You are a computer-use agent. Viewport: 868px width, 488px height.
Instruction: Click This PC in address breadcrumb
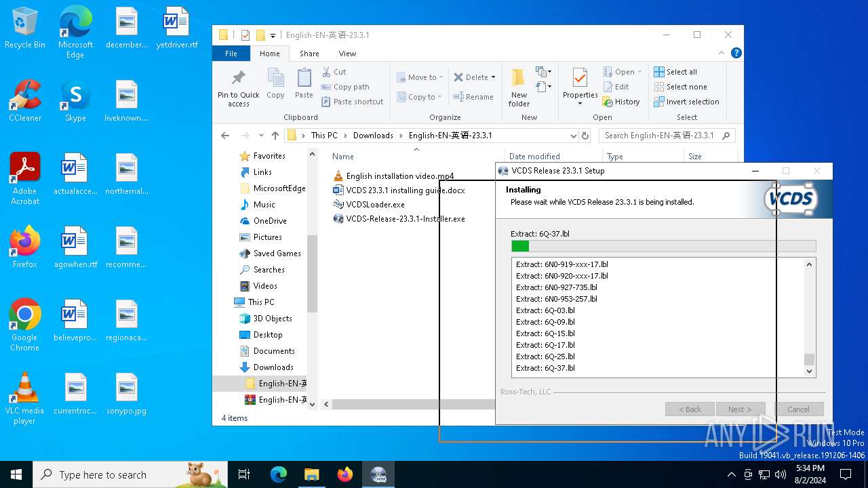(x=324, y=136)
